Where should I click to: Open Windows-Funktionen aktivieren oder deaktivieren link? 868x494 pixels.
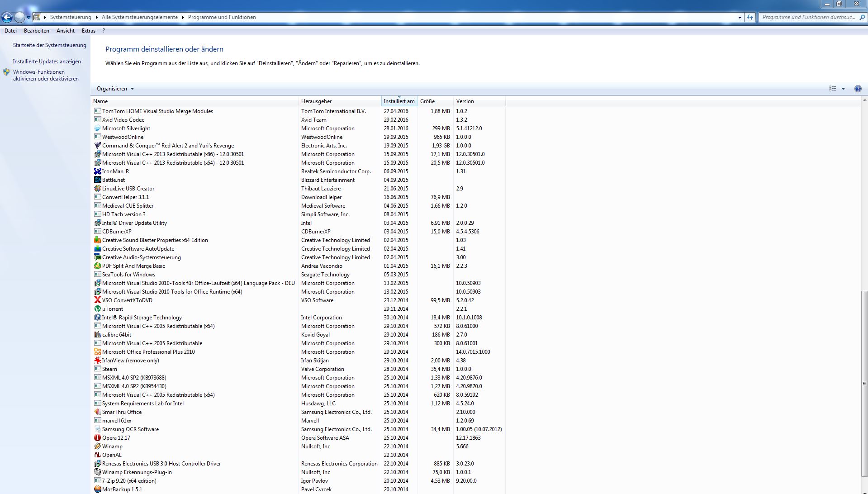pyautogui.click(x=46, y=75)
